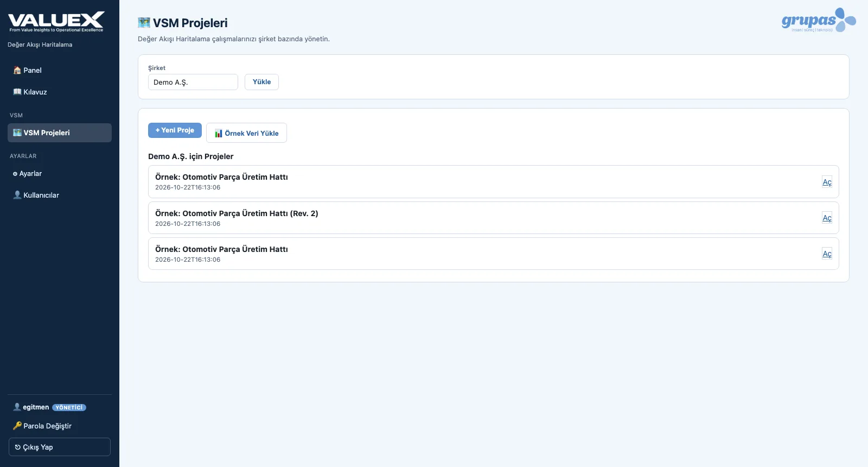Viewport: 868px width, 467px height.
Task: Open Kılavuz via its book icon
Action: click(17, 92)
